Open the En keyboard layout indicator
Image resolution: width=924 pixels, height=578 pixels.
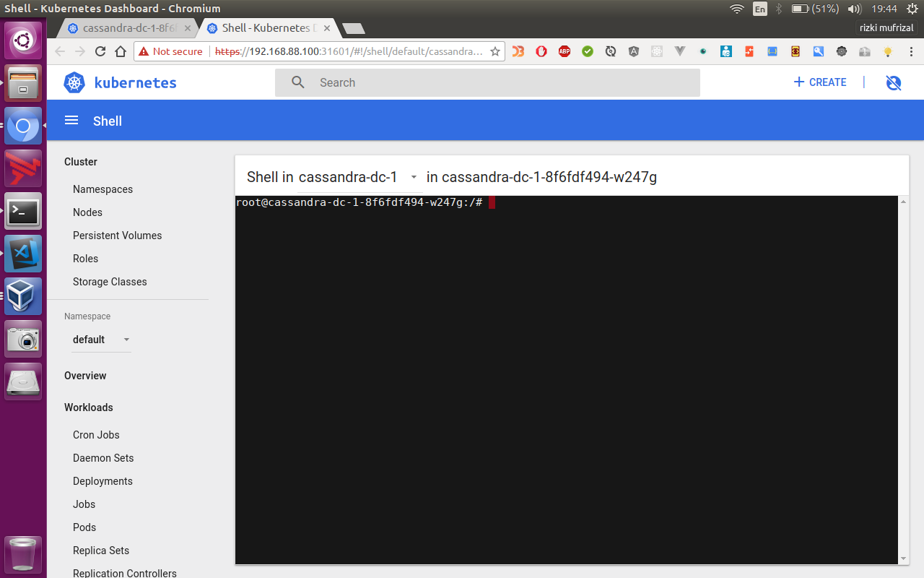click(x=760, y=9)
